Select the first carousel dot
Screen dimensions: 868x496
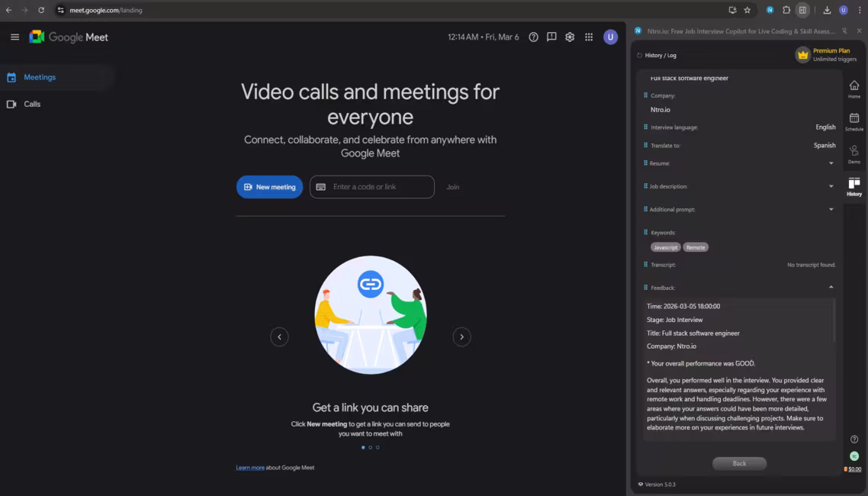(363, 447)
